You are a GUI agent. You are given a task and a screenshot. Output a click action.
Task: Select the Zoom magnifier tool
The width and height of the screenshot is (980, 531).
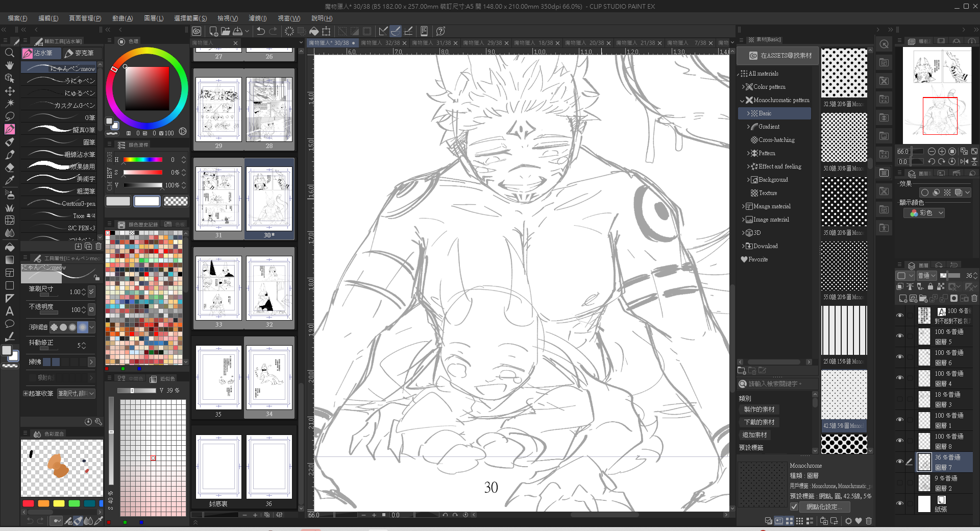pyautogui.click(x=9, y=53)
